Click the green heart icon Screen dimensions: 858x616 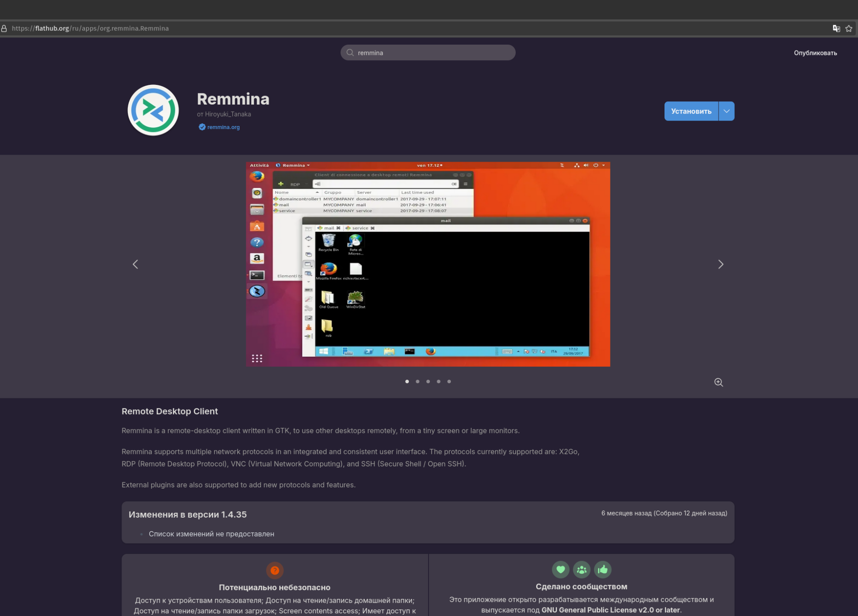(560, 570)
